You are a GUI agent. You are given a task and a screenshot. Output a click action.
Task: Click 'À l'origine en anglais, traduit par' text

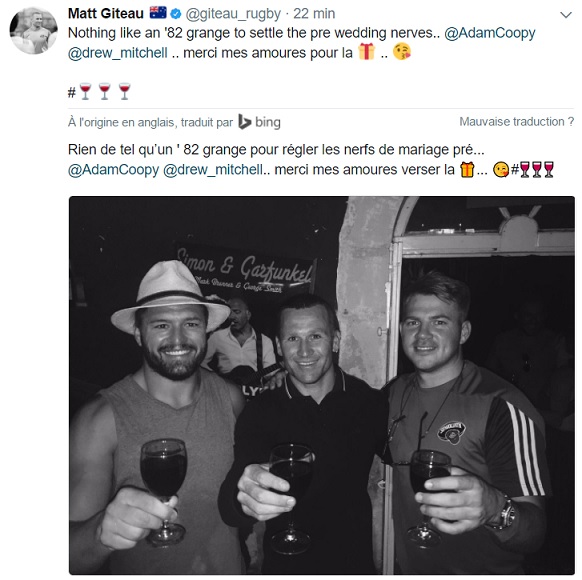tap(150, 122)
